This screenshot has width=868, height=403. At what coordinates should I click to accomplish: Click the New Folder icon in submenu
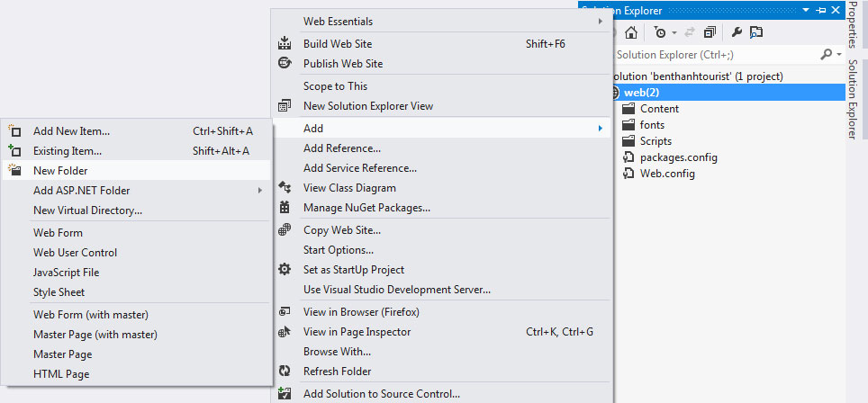coord(15,170)
